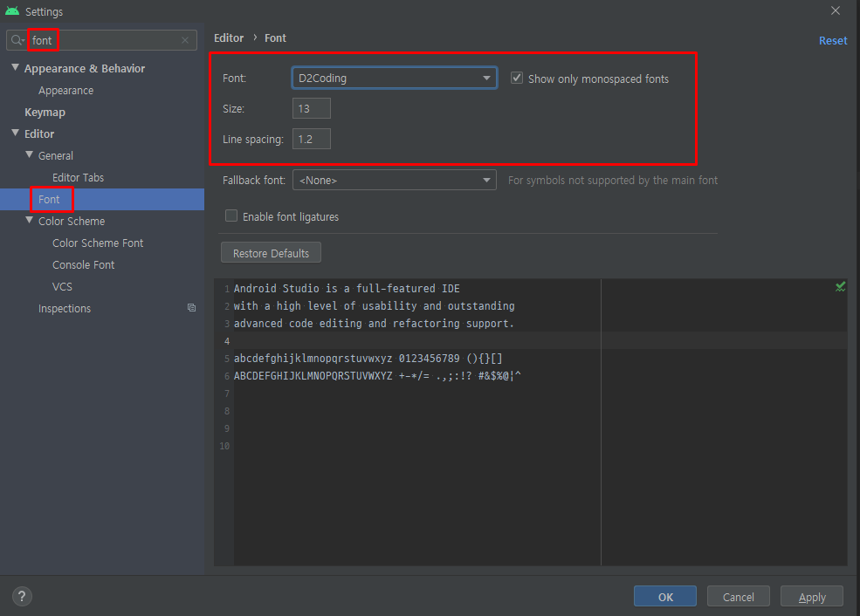Click into the Size input field
Image resolution: width=860 pixels, height=616 pixels.
pyautogui.click(x=312, y=108)
